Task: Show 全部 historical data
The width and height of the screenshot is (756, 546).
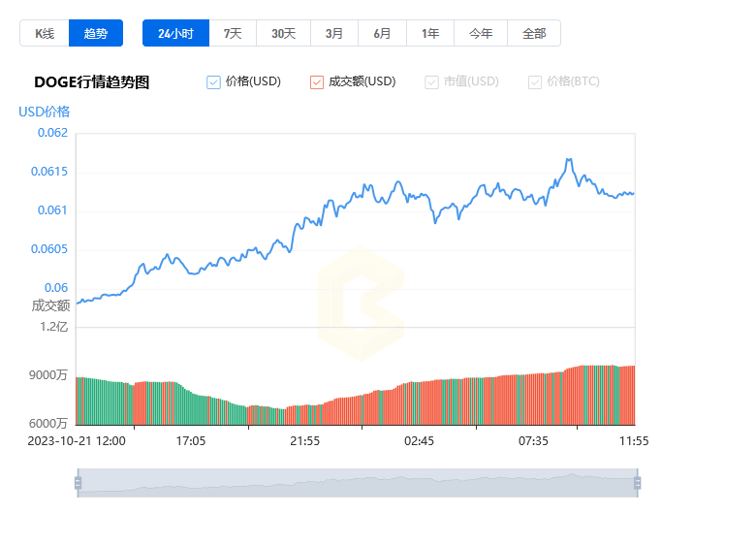Action: (534, 33)
